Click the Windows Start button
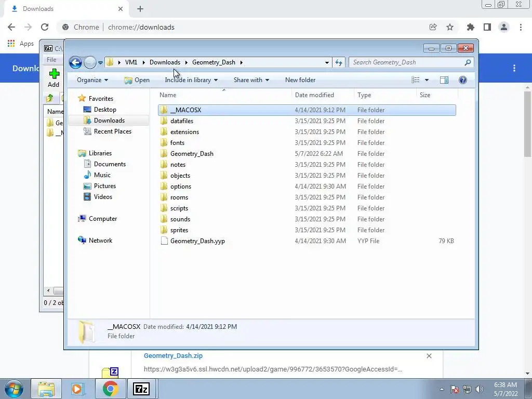This screenshot has width=532, height=399. coord(14,389)
